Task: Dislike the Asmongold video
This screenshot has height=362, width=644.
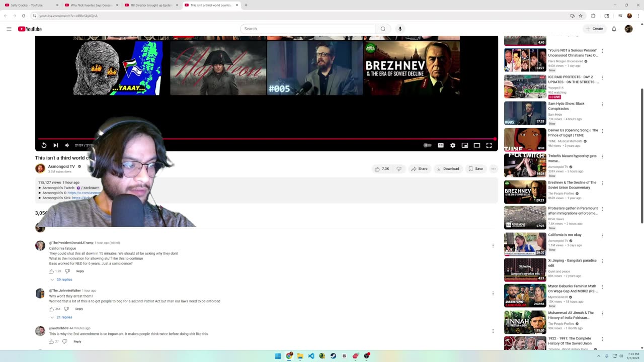Action: pos(399,169)
